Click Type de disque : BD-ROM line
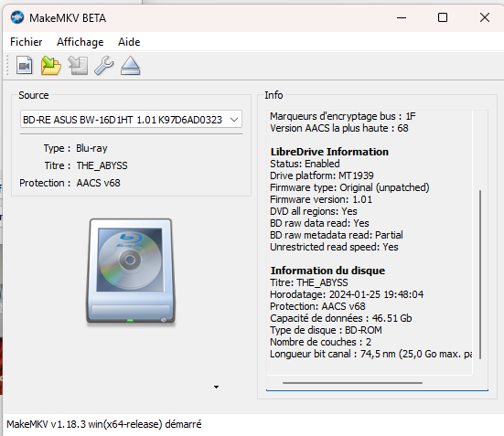The image size is (504, 436). tap(326, 330)
